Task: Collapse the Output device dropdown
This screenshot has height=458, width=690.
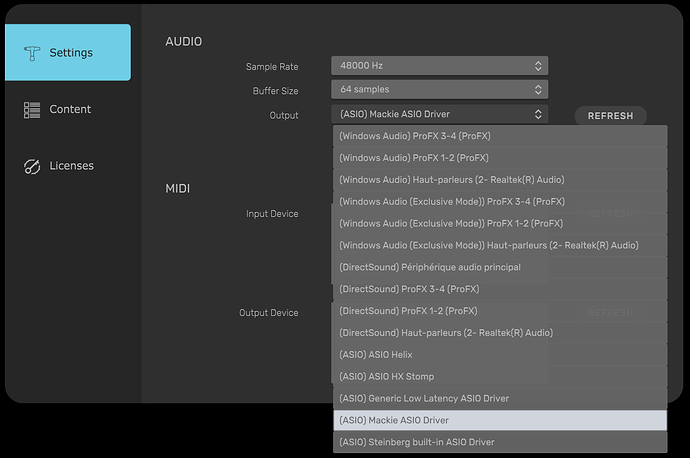Action: click(x=439, y=115)
